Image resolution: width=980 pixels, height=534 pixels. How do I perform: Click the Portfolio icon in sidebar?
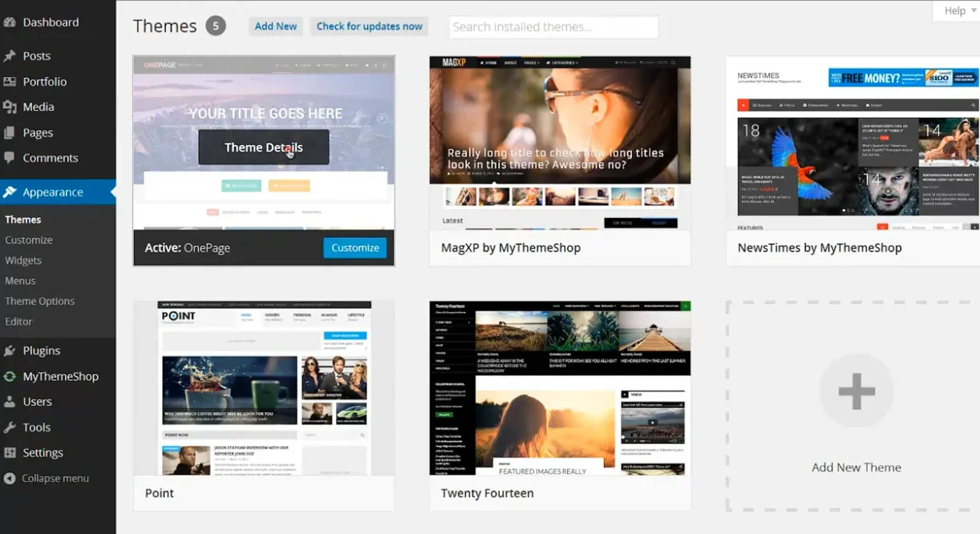coord(10,82)
